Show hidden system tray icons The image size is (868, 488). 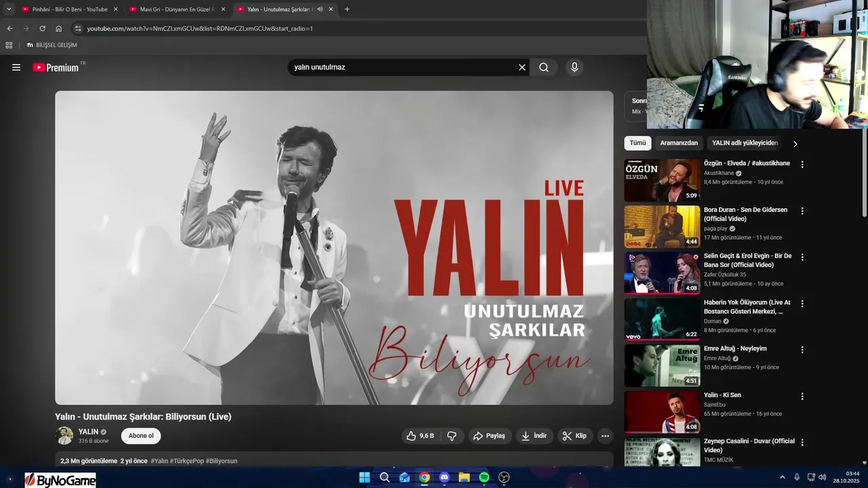pos(782,477)
